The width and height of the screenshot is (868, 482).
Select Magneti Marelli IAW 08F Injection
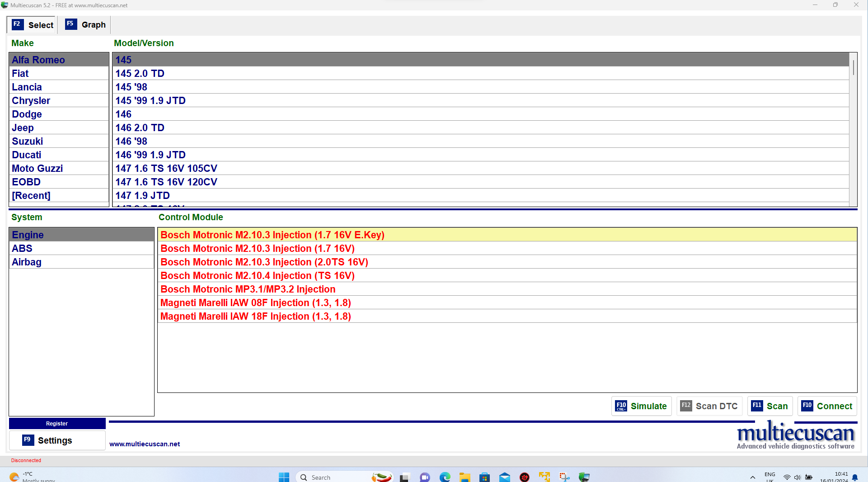coord(507,302)
